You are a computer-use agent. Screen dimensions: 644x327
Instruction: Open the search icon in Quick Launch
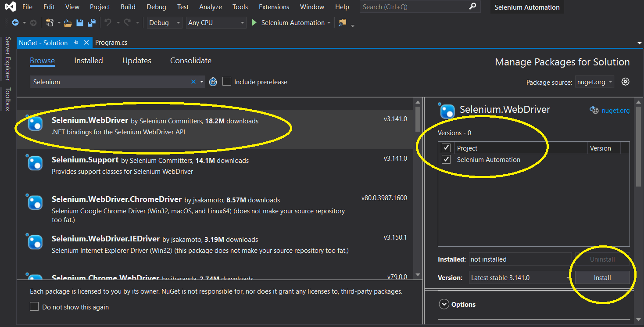pos(472,7)
